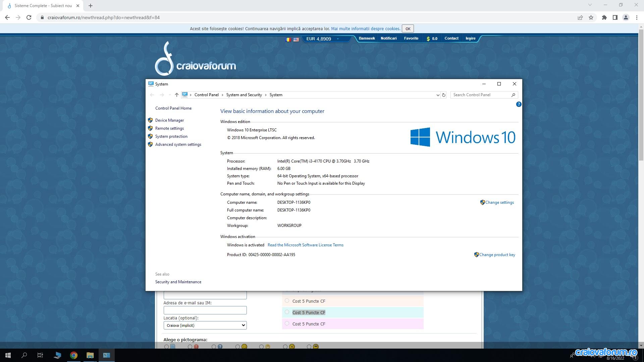Viewport: 644px width, 362px height.
Task: Open Chrome extensions puzzle icon
Action: (604, 17)
